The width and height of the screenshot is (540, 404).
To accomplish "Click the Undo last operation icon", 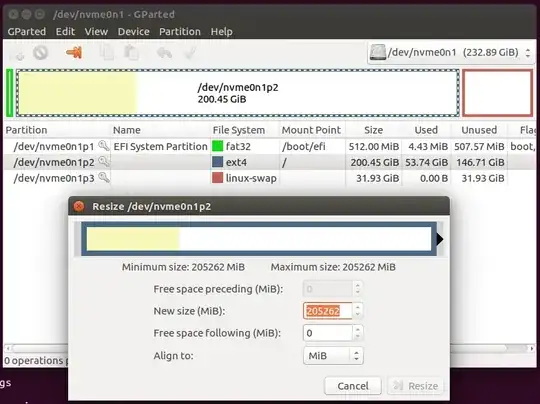I will click(x=164, y=53).
